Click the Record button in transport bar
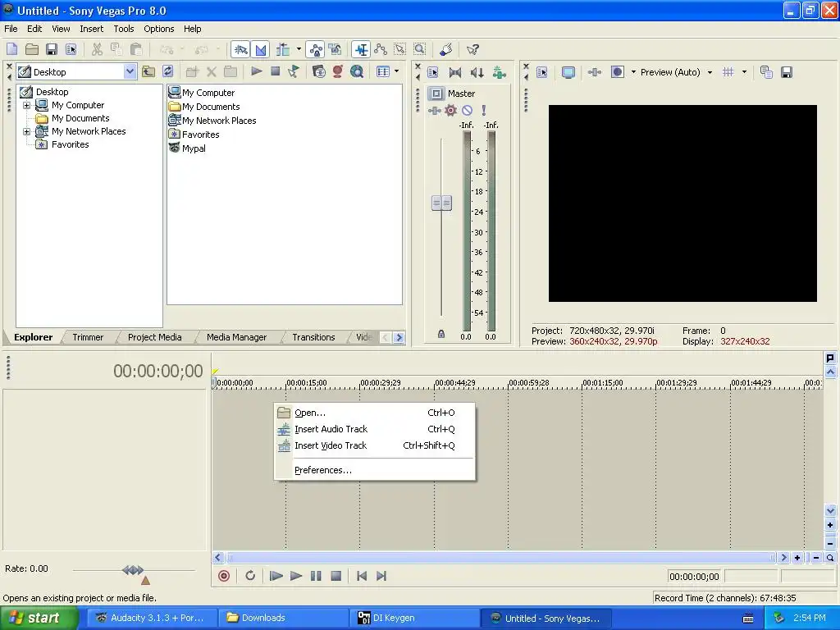Viewport: 840px width, 630px height. [224, 576]
